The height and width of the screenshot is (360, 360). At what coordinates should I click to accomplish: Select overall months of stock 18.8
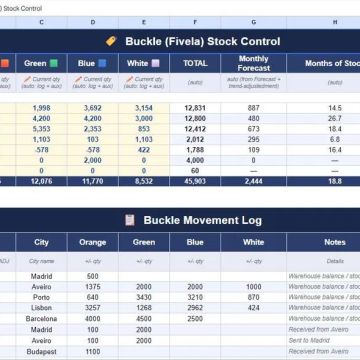(x=323, y=181)
